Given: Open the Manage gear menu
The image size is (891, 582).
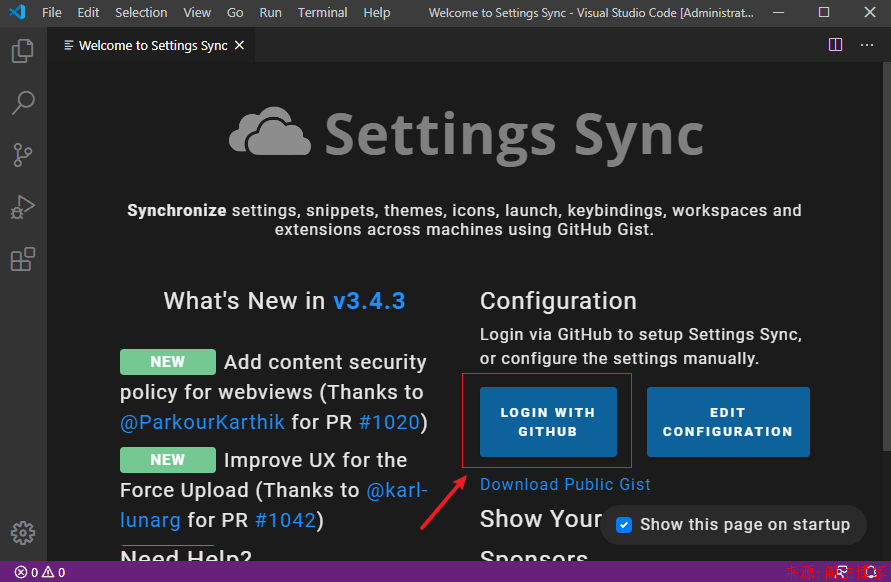Looking at the screenshot, I should tap(23, 533).
